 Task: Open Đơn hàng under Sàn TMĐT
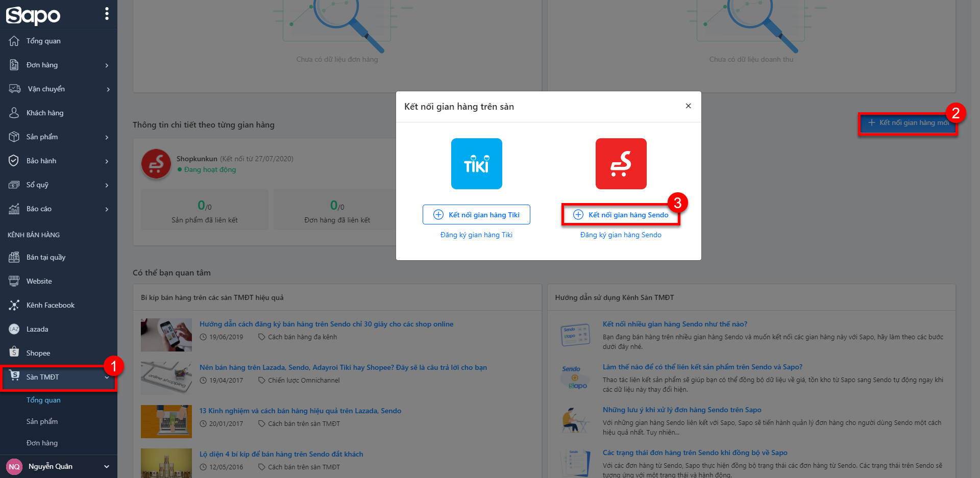pyautogui.click(x=42, y=443)
